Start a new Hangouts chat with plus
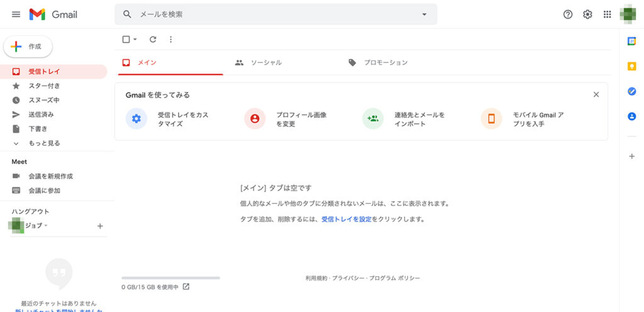644x312 pixels. tap(100, 226)
